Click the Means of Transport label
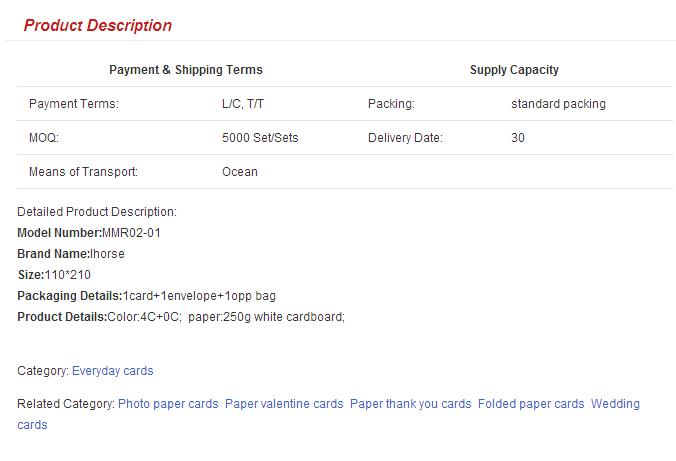 [x=83, y=172]
